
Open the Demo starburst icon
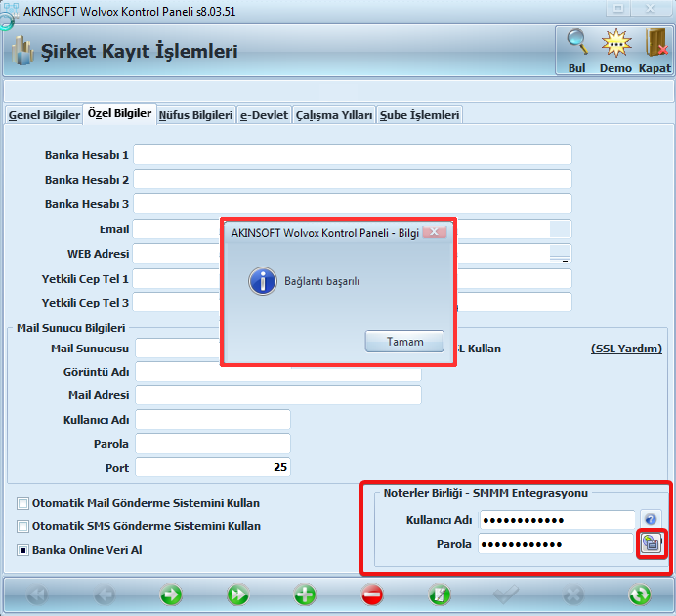[616, 43]
